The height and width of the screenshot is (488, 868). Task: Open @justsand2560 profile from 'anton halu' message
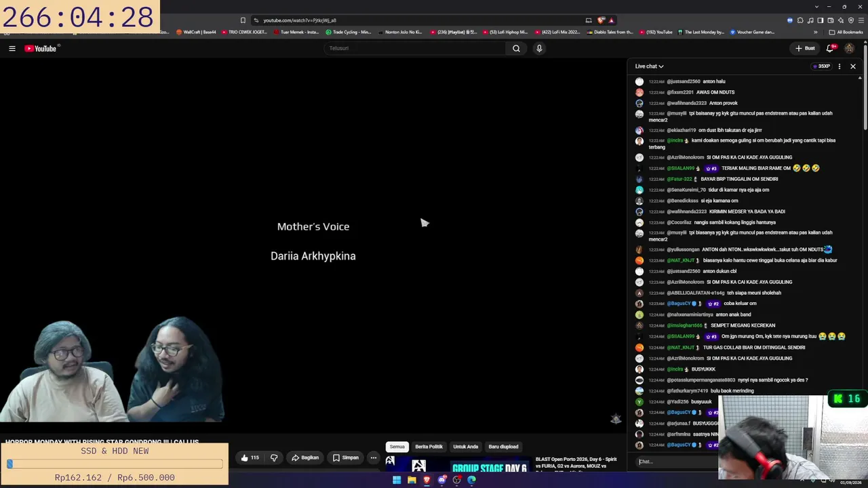point(683,81)
